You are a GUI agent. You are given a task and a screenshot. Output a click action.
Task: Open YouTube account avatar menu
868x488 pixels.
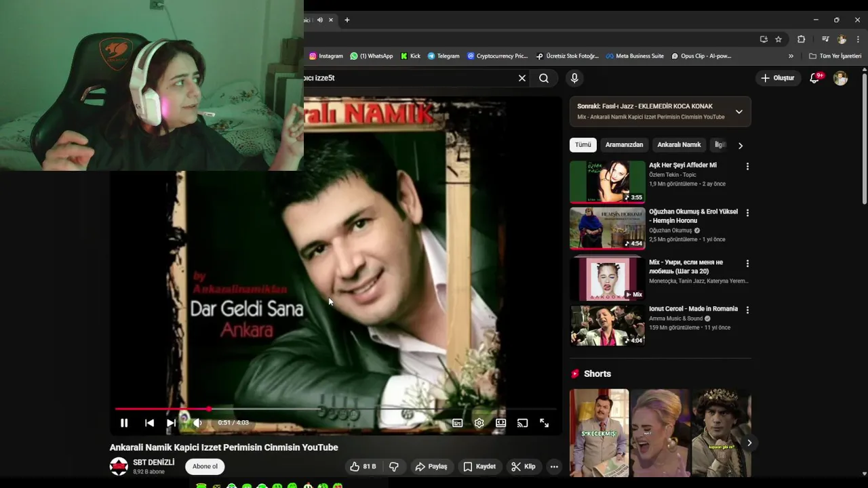[x=840, y=78]
